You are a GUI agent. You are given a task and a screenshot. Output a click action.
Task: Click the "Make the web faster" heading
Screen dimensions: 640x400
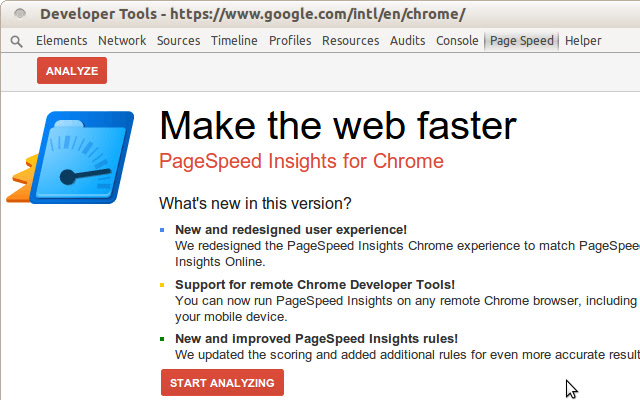(338, 125)
